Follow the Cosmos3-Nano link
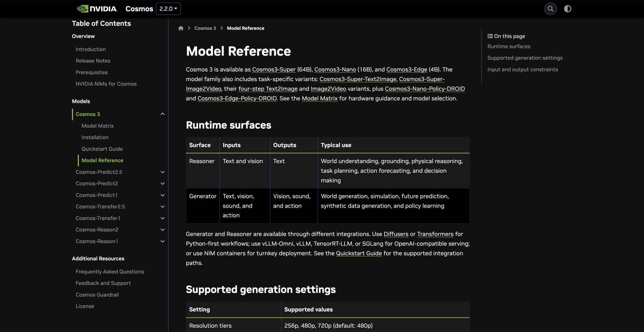 pos(335,69)
